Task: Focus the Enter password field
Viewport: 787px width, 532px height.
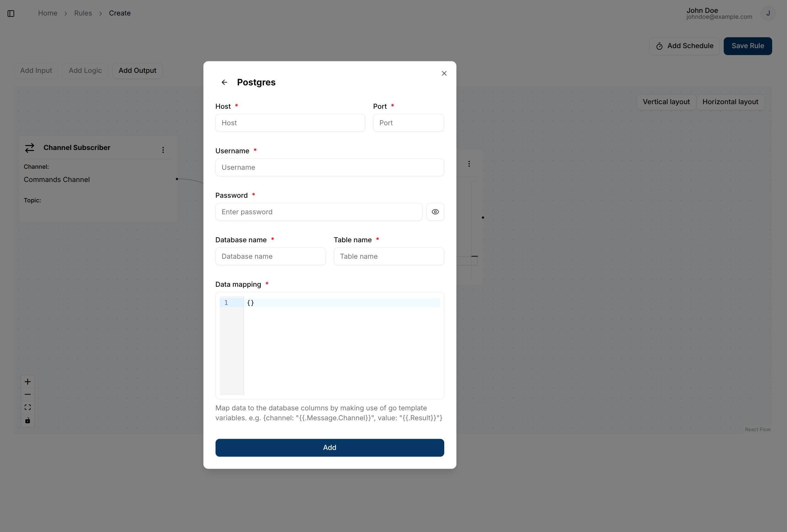Action: point(319,212)
